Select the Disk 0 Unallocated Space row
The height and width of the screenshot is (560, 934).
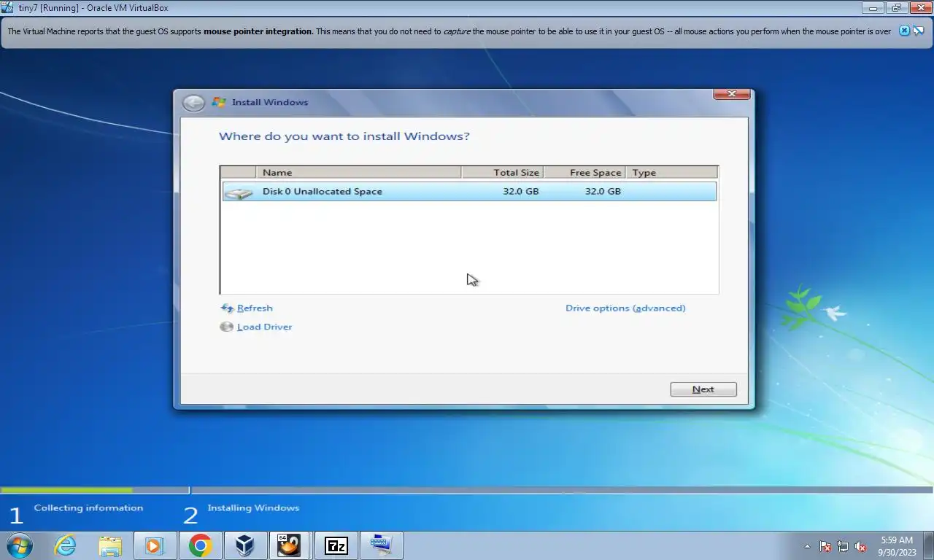(x=469, y=192)
